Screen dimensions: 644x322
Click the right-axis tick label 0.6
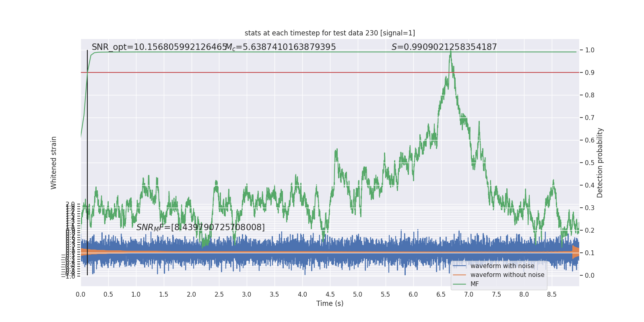tap(590, 140)
